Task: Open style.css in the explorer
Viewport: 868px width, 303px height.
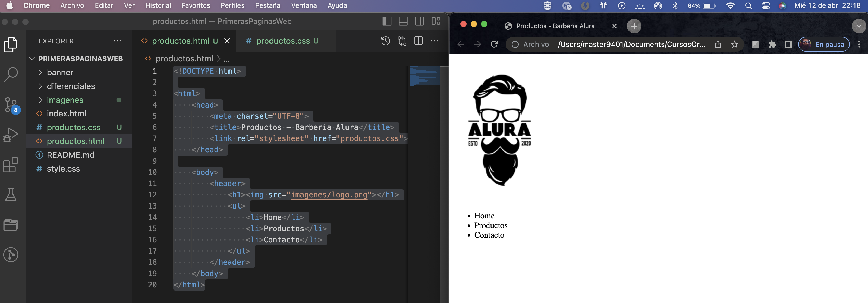Action: click(x=79, y=169)
